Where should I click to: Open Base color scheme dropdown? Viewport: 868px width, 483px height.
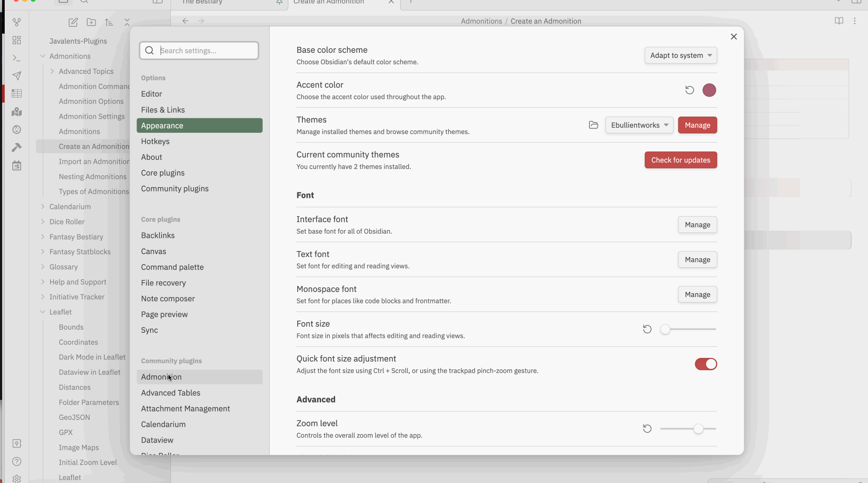(x=680, y=55)
